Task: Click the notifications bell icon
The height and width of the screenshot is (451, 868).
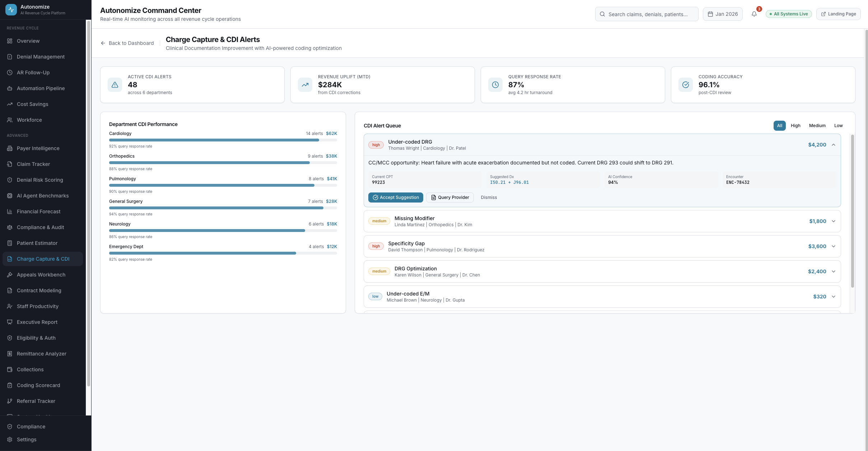Action: click(x=754, y=14)
